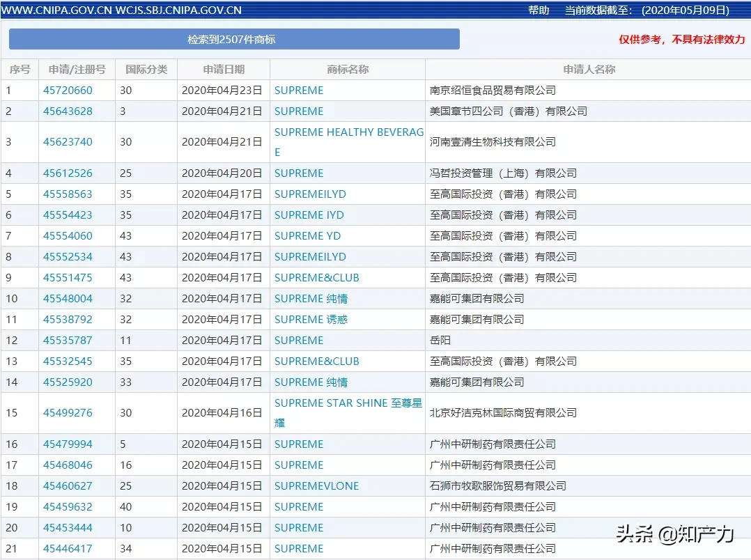Click the 序号 column header

[20, 70]
